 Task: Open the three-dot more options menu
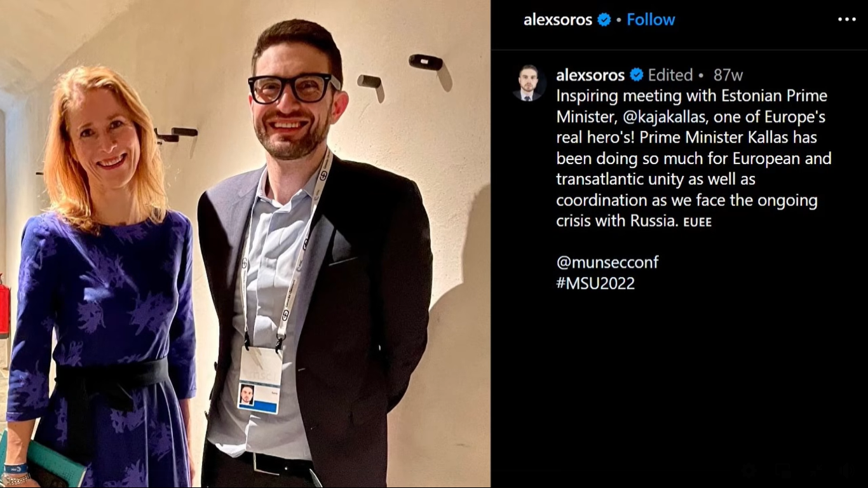[x=846, y=20]
